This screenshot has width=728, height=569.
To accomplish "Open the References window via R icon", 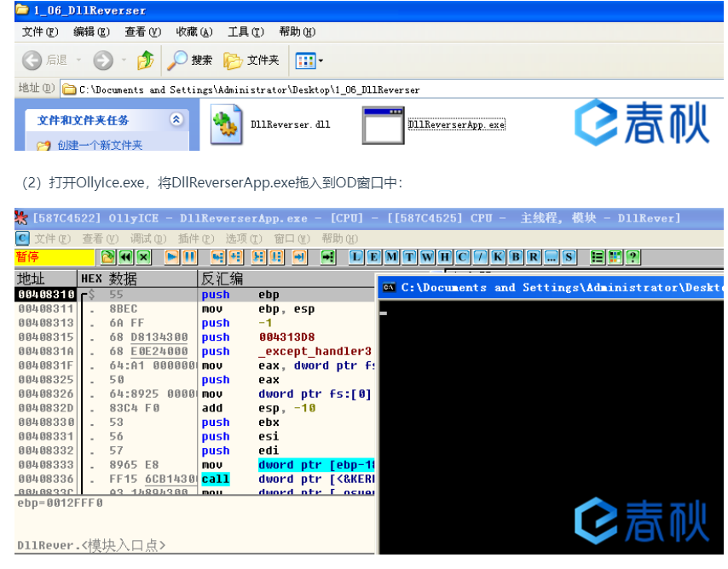I will tap(534, 256).
